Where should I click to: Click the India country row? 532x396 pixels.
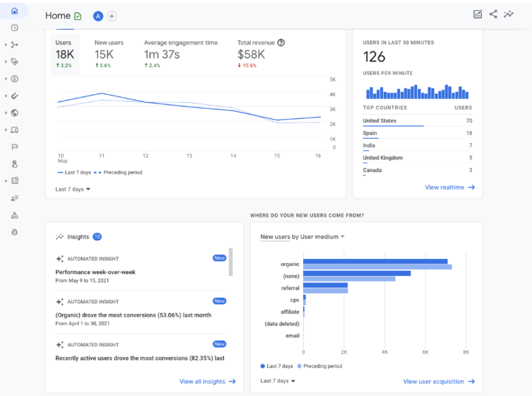coord(417,145)
